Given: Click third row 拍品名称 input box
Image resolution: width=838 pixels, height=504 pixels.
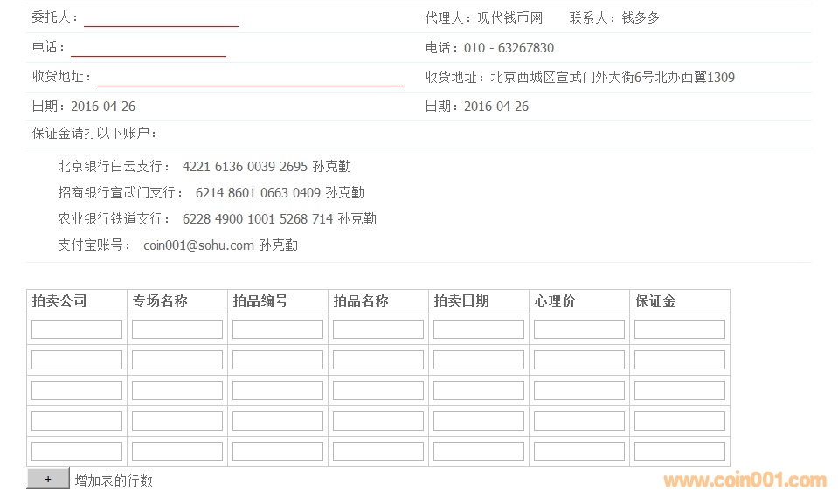Looking at the screenshot, I should pyautogui.click(x=378, y=390).
